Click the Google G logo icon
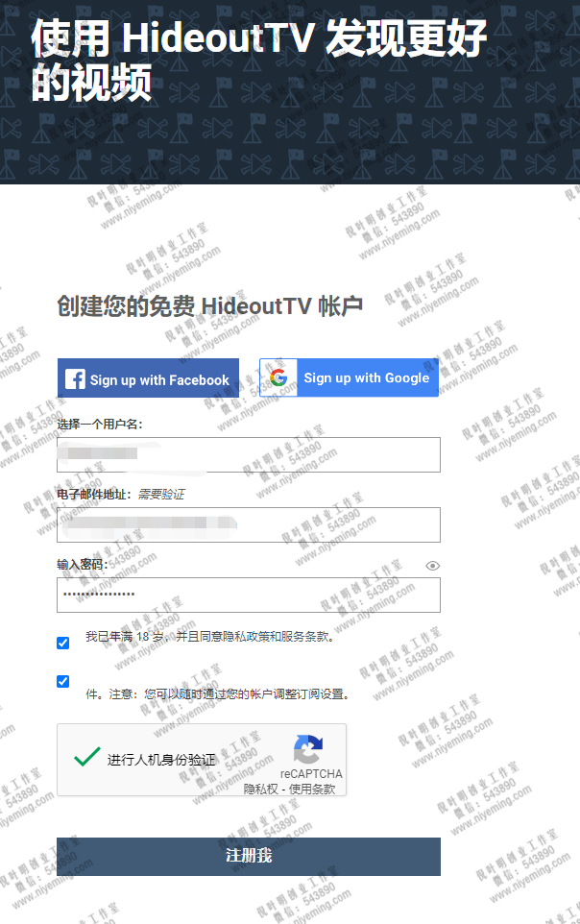 coord(278,377)
